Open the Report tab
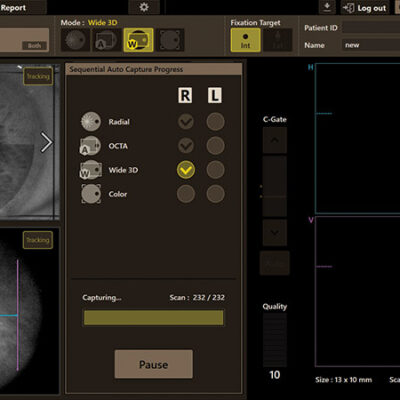 point(13,7)
